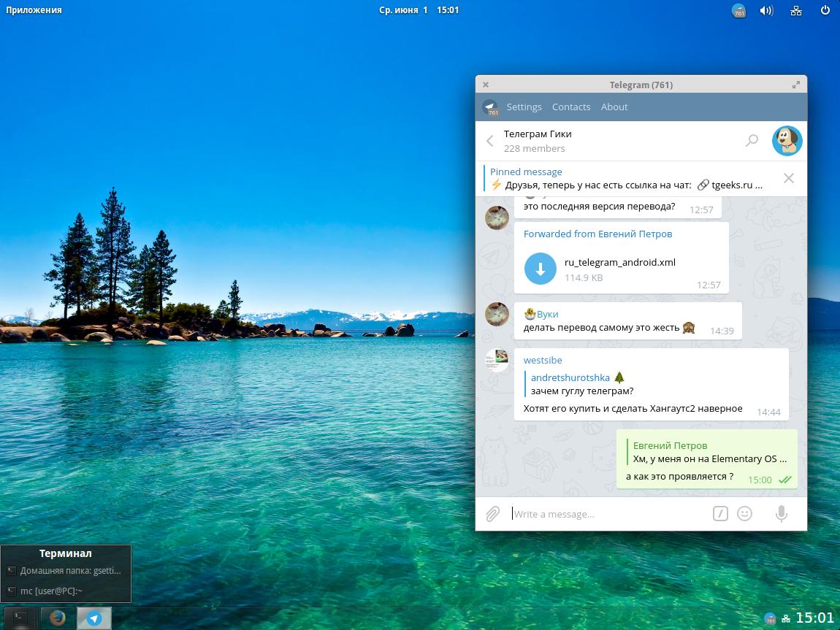This screenshot has width=840, height=630.
Task: Click chat title Телеграм Гики
Action: click(x=538, y=134)
